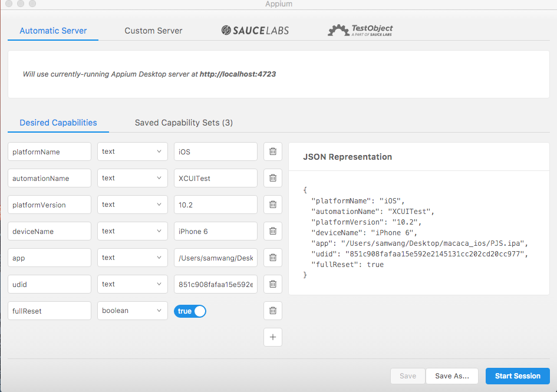Screen dimensions: 557x392
Task: Edit the platformVersion capability name field
Action: [x=50, y=205]
